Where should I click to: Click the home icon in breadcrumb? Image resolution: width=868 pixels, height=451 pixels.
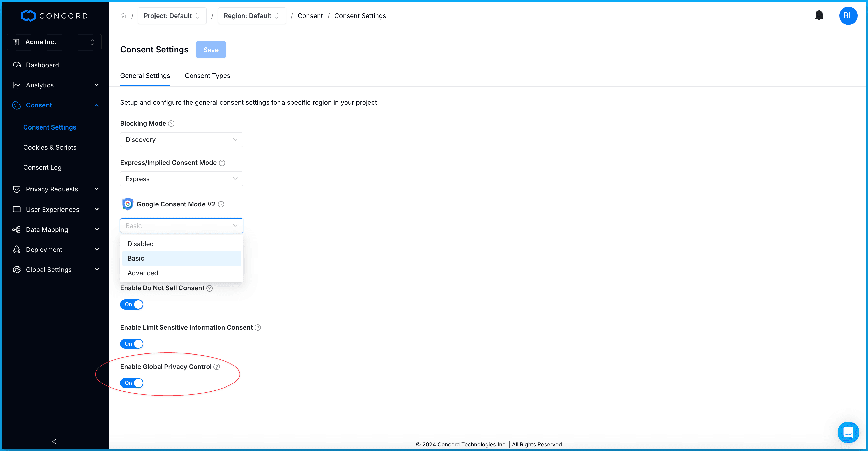click(x=123, y=16)
